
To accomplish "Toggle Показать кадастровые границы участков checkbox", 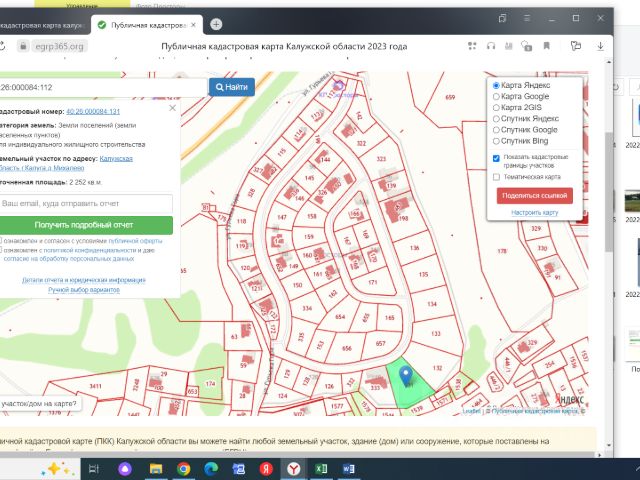I will tap(497, 158).
